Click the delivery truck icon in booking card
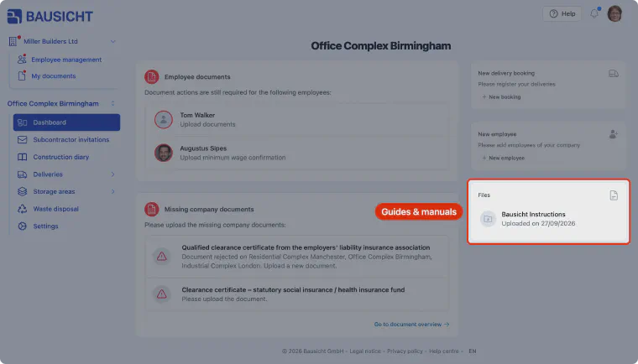 pos(614,74)
